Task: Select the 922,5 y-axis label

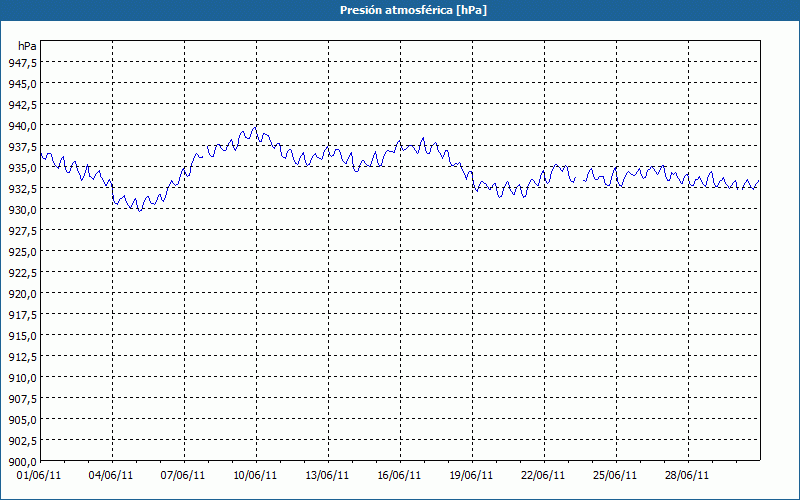Action: click(22, 273)
